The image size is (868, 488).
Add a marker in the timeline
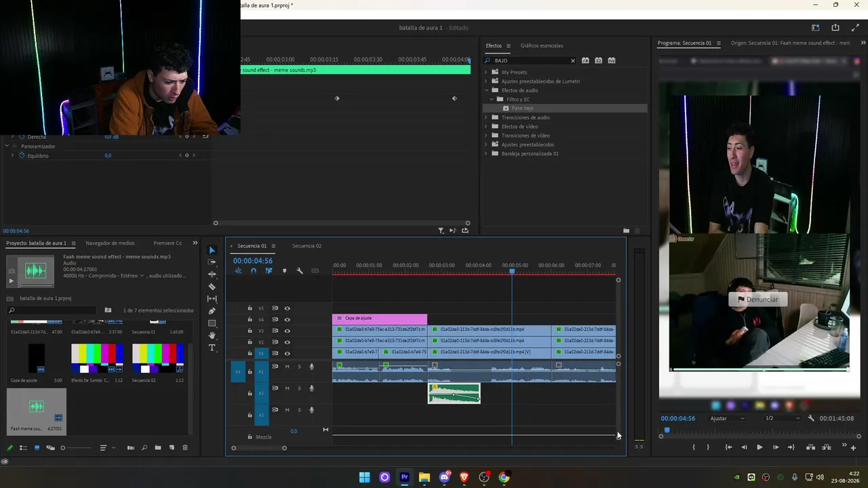point(284,271)
